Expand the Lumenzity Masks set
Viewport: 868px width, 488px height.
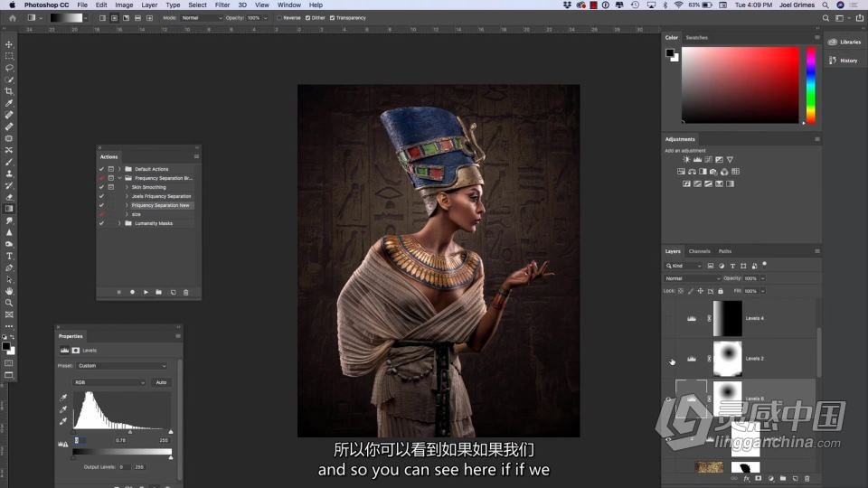pos(119,223)
